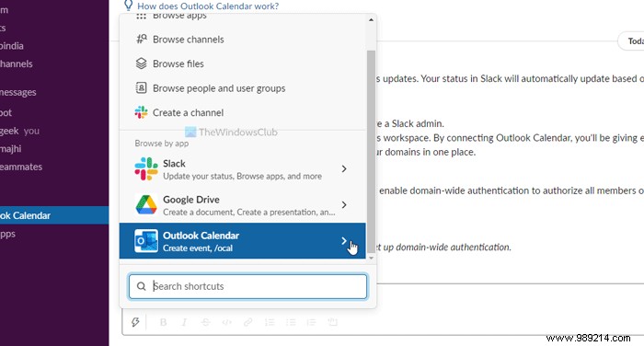This screenshot has width=644, height=346.
Task: Click the shortcuts menu scroll-up arrow
Action: (x=371, y=19)
